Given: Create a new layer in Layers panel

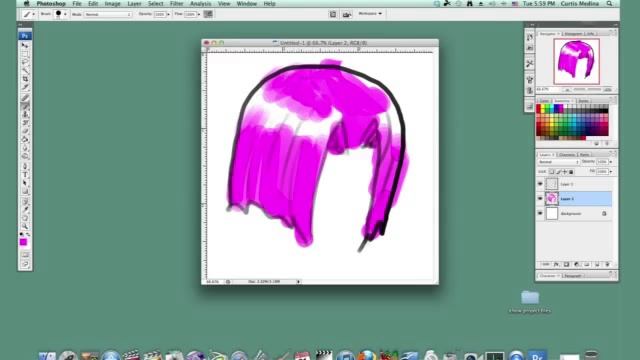Looking at the screenshot, I should pyautogui.click(x=597, y=264).
